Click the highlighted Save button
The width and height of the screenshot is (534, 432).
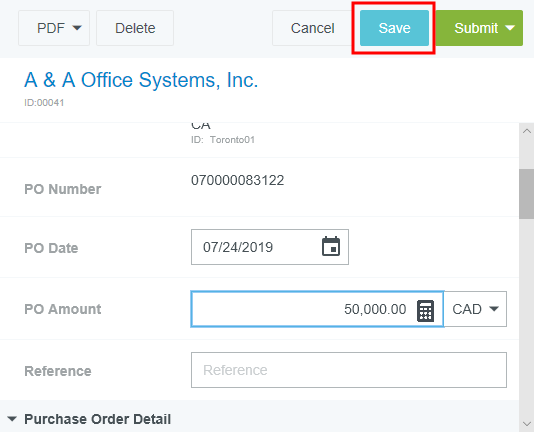[x=394, y=28]
